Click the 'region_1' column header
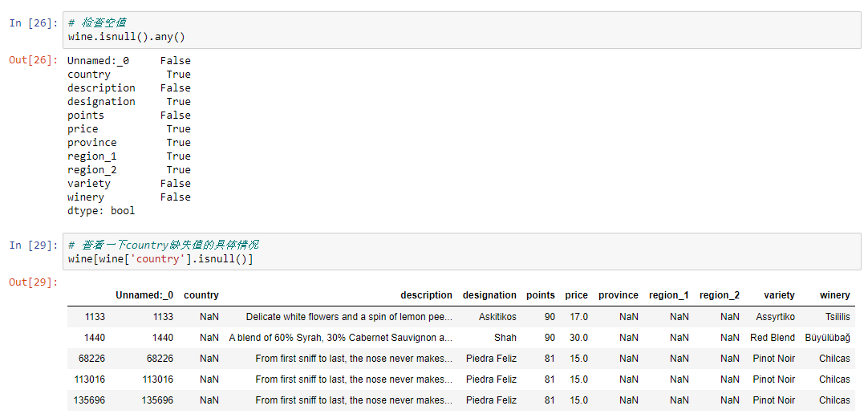Screen dimensions: 868x418 point(669,295)
